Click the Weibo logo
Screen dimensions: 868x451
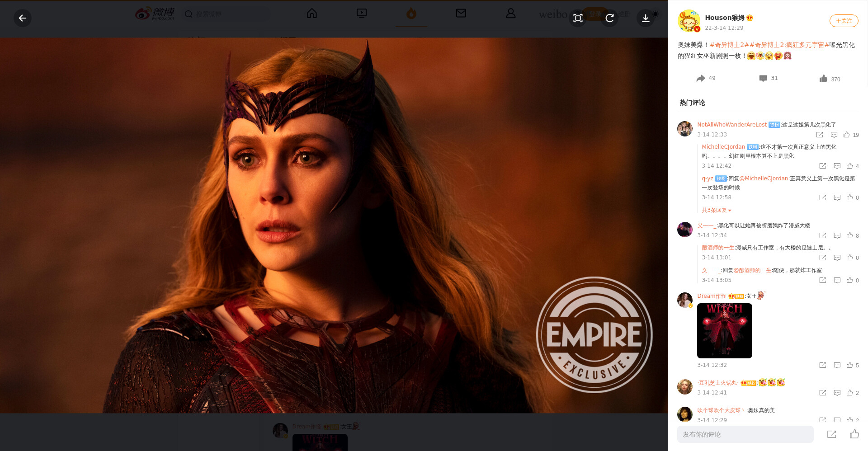155,14
